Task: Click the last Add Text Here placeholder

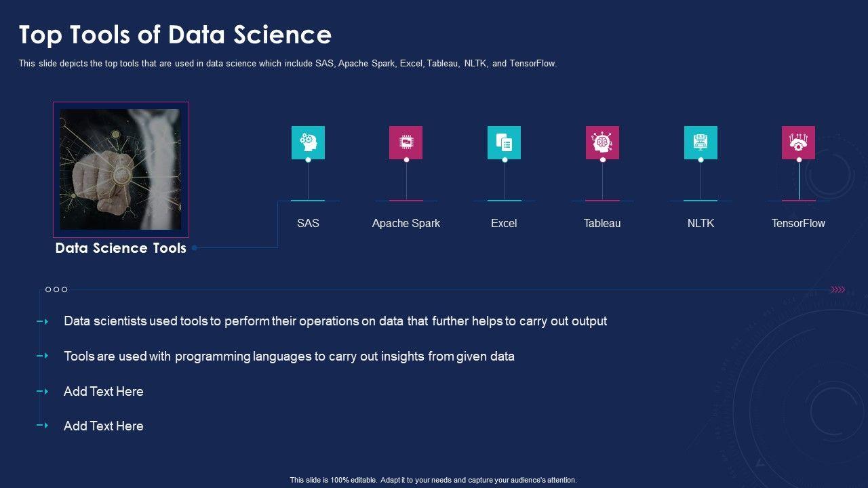Action: pyautogui.click(x=103, y=426)
